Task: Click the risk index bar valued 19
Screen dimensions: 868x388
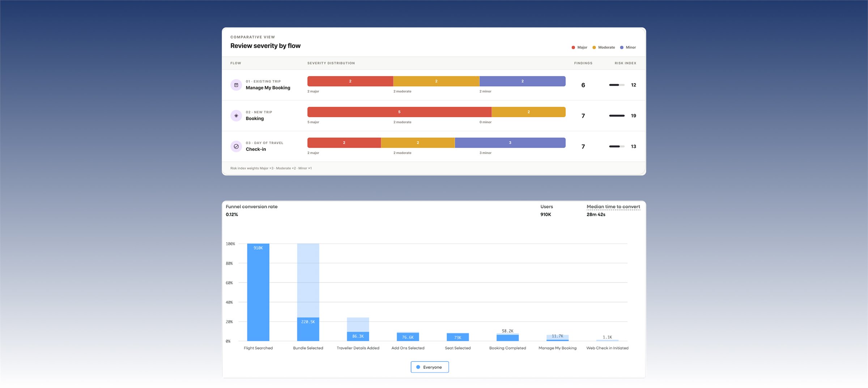Action: coord(617,116)
